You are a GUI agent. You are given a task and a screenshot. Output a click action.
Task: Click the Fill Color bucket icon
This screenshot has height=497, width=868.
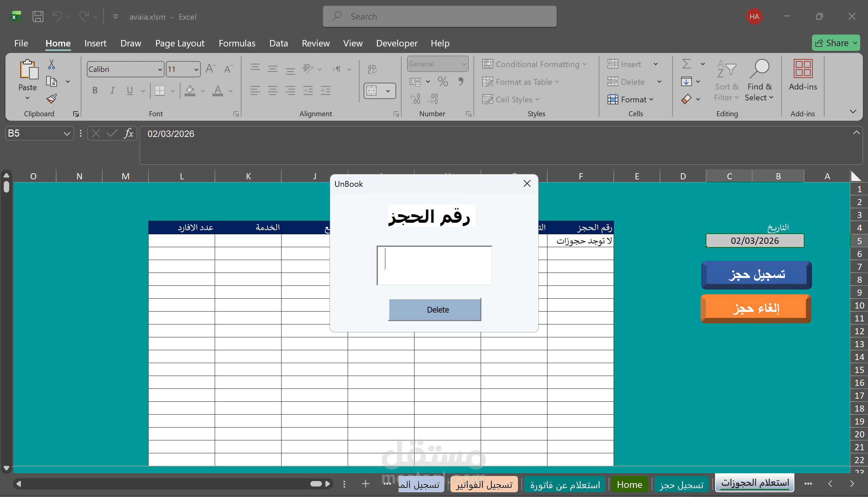click(190, 91)
